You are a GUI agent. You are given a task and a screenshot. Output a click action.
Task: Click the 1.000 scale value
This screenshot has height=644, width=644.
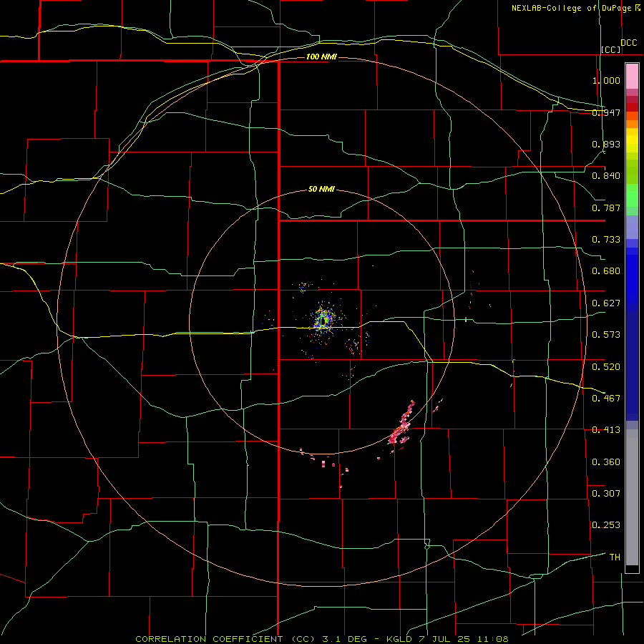coord(606,80)
